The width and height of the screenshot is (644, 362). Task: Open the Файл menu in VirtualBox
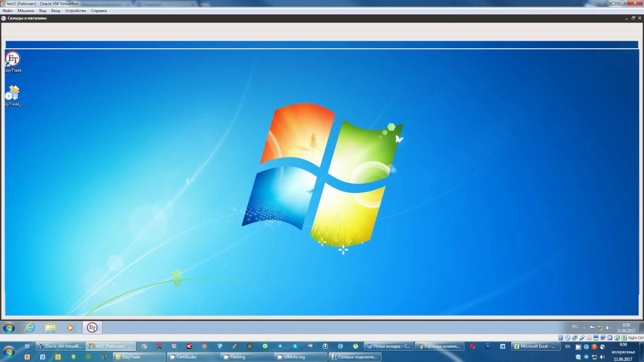7,11
